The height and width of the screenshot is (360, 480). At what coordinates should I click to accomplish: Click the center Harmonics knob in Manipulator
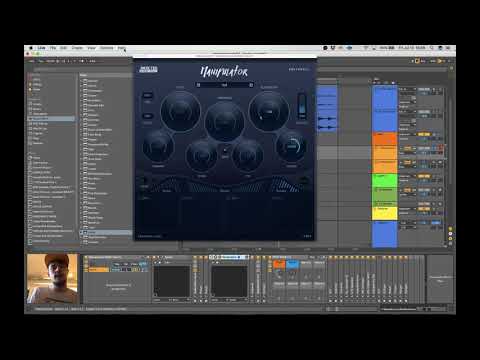pos(224,122)
